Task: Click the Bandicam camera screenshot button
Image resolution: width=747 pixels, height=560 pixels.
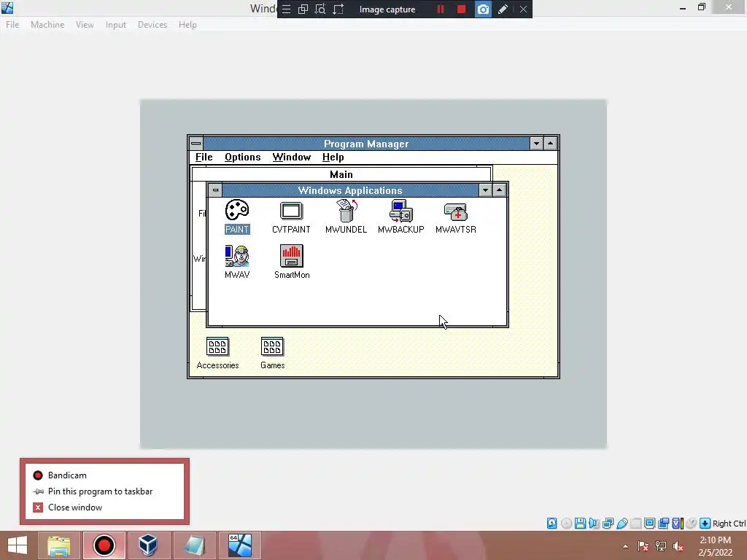Action: click(x=483, y=9)
